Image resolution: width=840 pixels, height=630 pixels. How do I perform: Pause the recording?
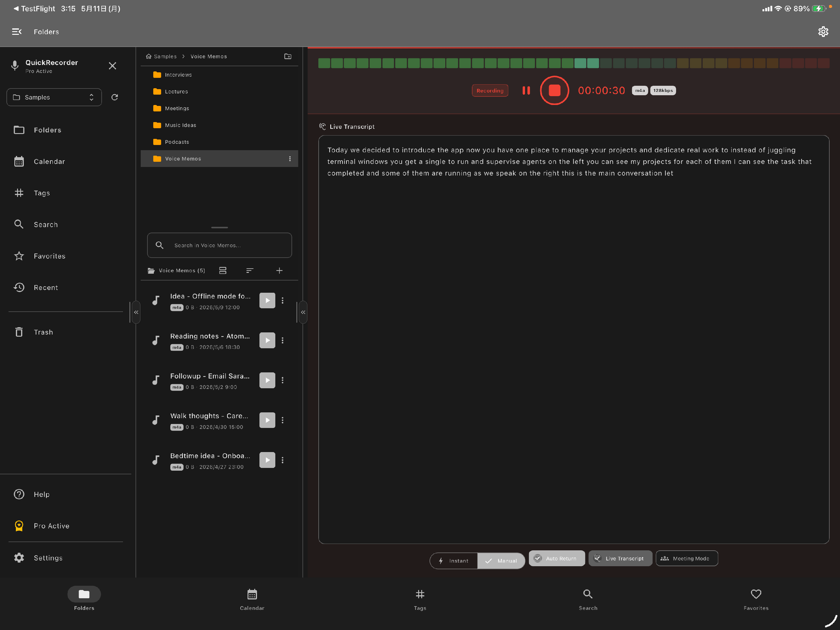(526, 90)
